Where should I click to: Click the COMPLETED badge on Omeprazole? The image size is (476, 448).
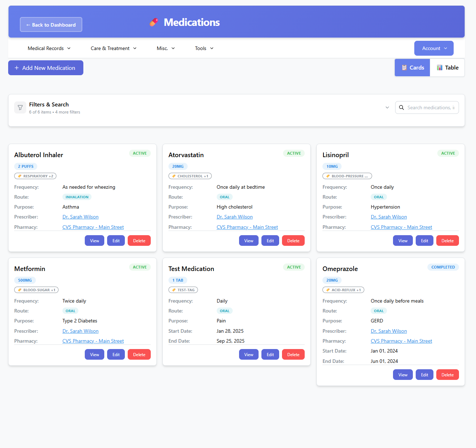(x=443, y=267)
